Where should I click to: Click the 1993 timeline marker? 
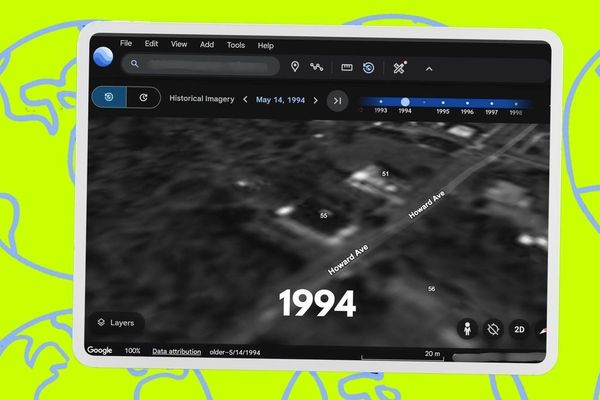(381, 102)
